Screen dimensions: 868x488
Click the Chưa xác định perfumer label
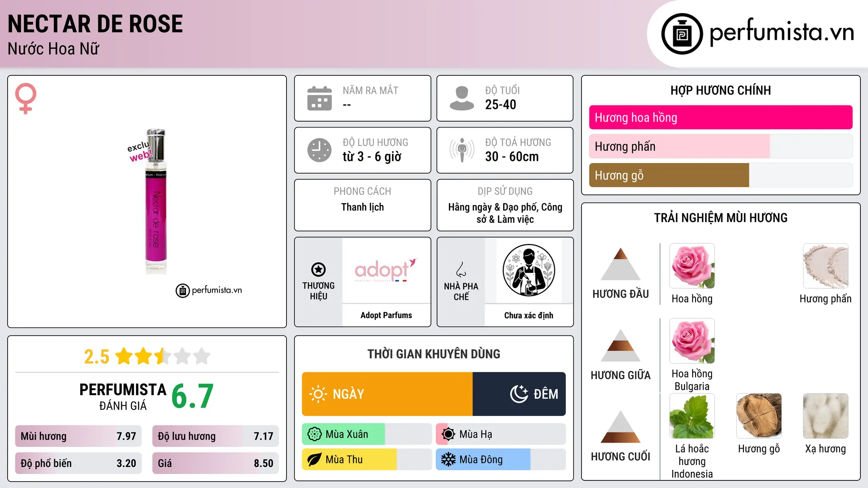point(529,315)
